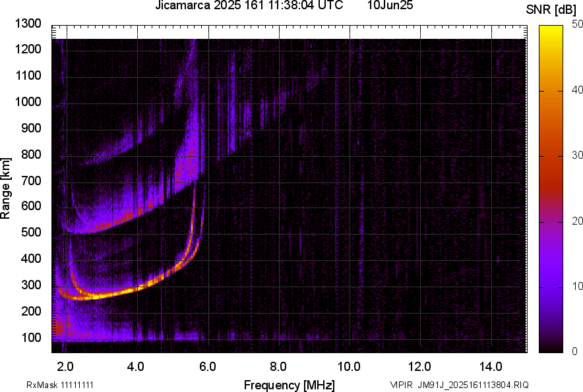
Task: Click the 'RxMask 11111111' footer text
Action: point(60,385)
